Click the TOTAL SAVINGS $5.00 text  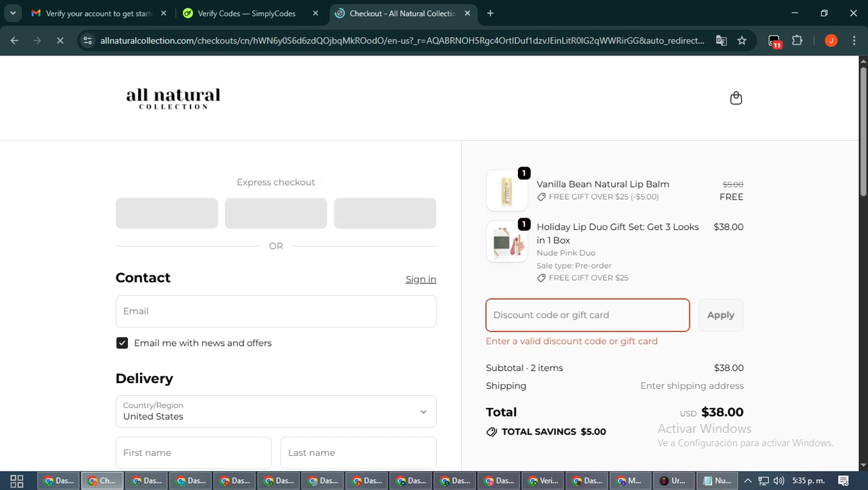(x=554, y=432)
